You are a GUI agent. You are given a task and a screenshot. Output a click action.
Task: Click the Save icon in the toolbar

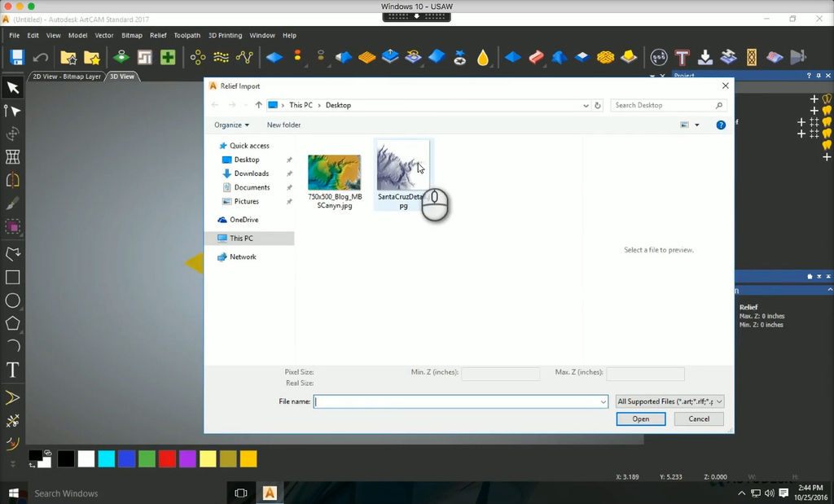click(x=17, y=57)
